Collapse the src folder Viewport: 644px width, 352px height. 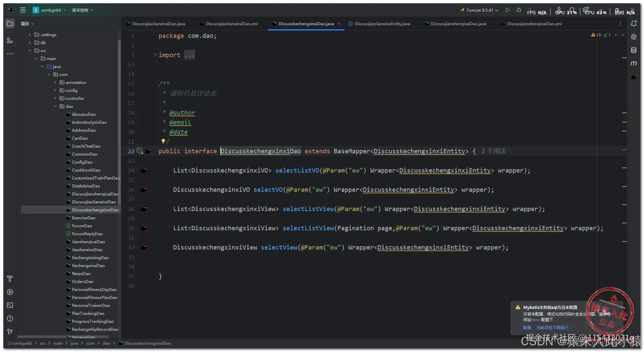[30, 50]
